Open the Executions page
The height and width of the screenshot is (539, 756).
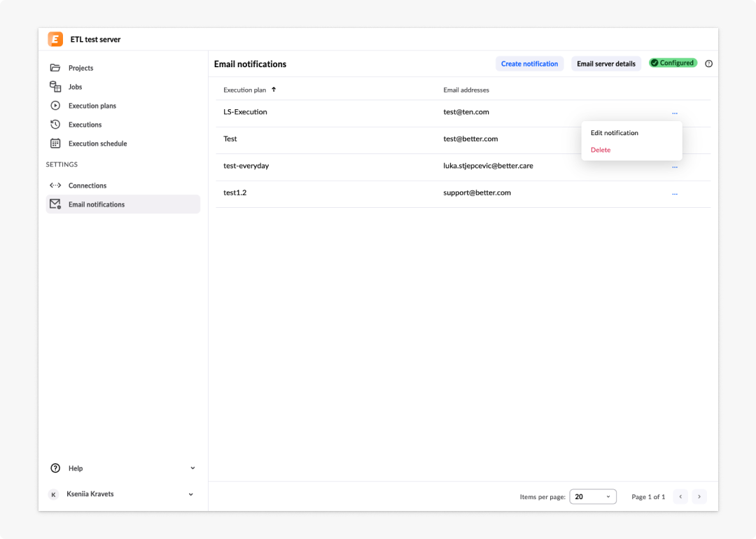click(85, 125)
